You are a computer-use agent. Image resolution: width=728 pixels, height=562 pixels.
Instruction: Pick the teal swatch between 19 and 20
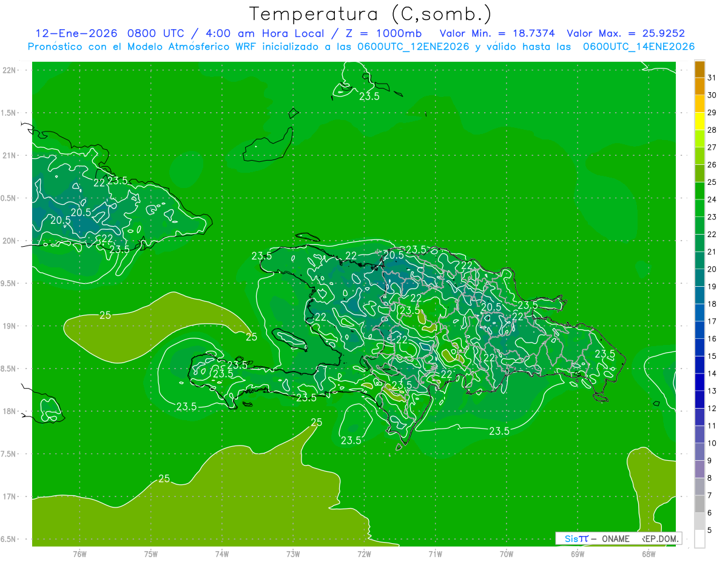tap(699, 278)
